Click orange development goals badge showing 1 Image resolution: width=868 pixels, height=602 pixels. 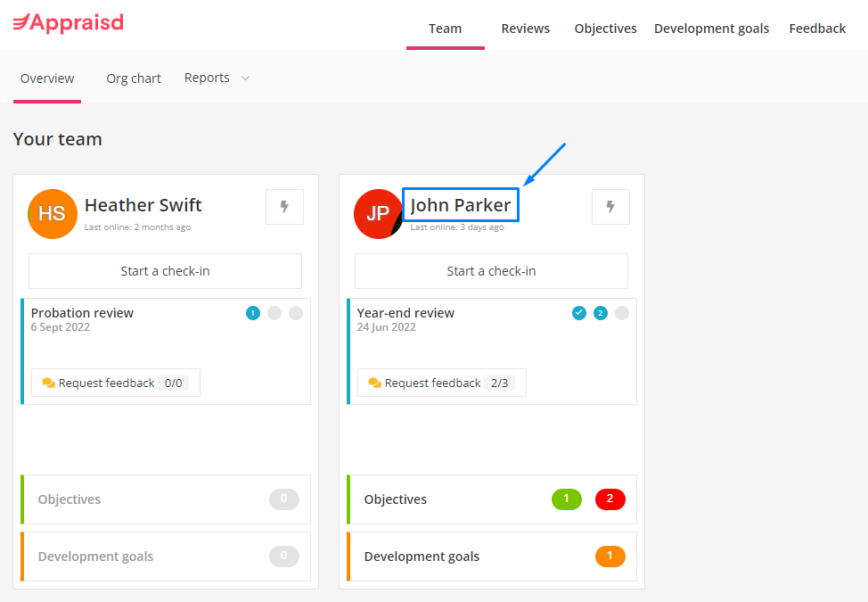click(x=610, y=556)
